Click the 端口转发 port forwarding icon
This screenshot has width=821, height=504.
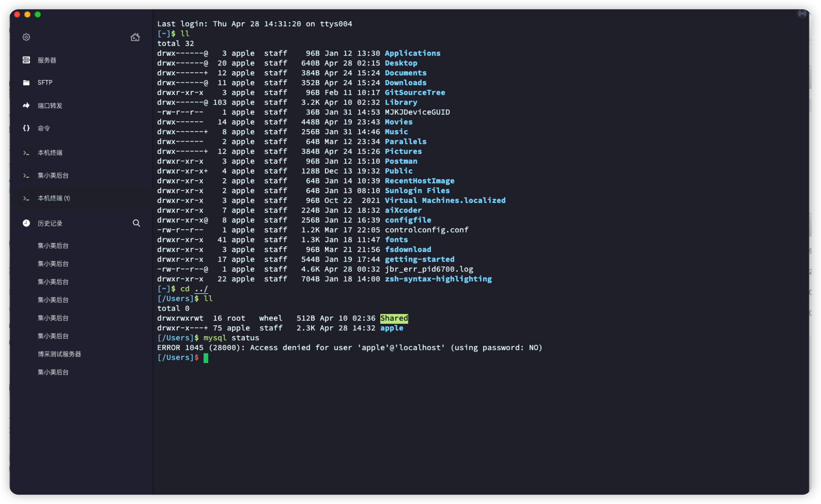coord(26,105)
